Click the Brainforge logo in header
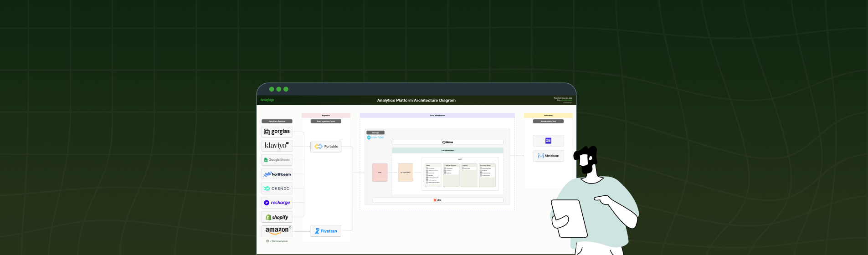Screen dimensions: 868x255 coord(267,100)
